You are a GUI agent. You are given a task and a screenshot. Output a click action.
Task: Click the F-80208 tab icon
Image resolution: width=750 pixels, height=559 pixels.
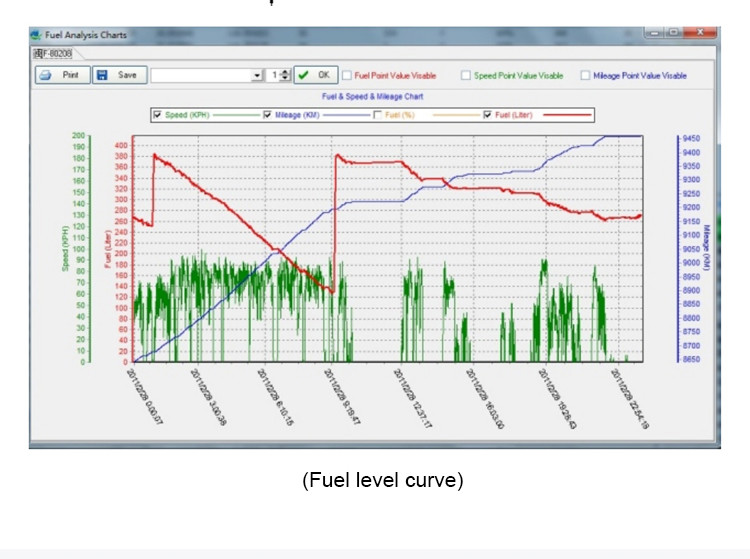coord(38,54)
